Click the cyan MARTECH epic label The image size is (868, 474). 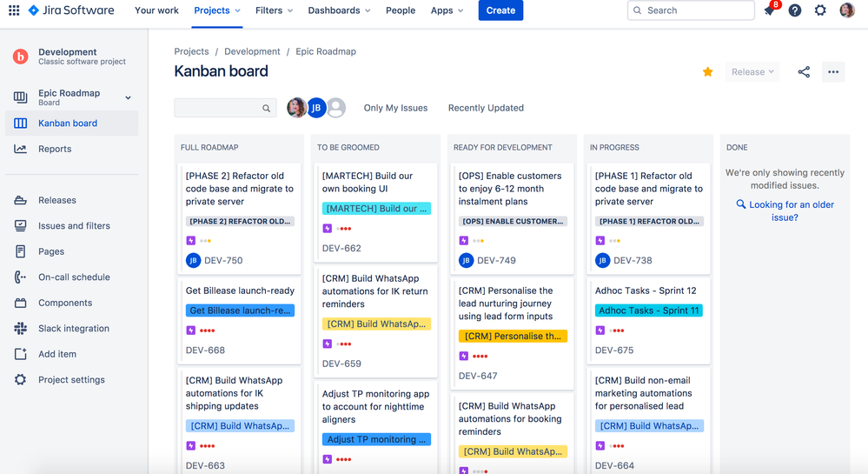[x=376, y=209]
